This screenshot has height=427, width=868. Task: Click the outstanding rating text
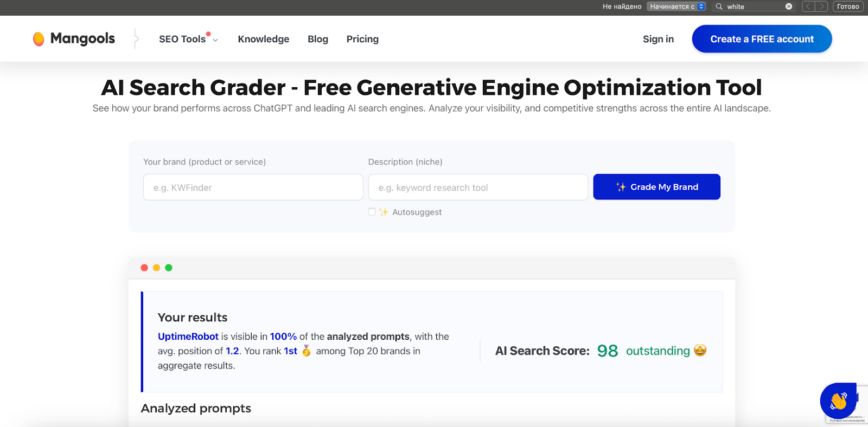coord(658,351)
